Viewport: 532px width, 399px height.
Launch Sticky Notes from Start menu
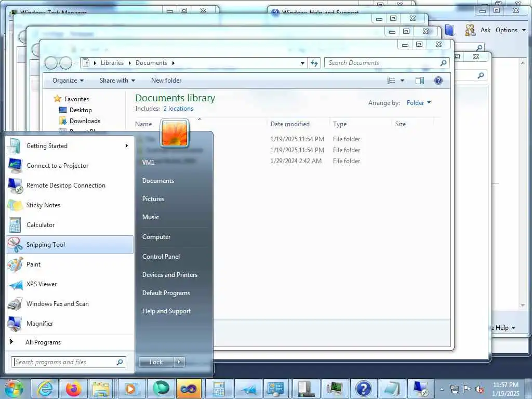click(70, 205)
